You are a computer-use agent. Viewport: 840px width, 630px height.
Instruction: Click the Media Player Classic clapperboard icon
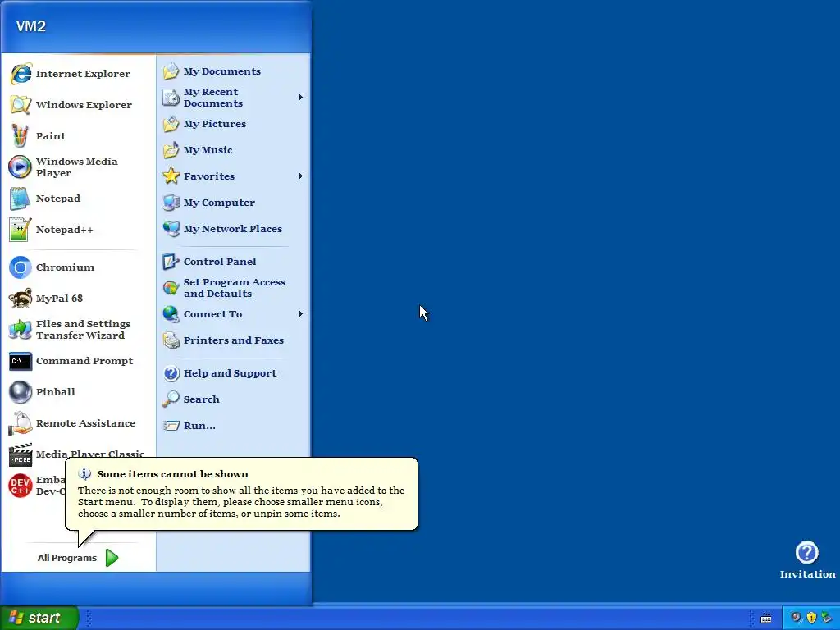click(x=21, y=454)
